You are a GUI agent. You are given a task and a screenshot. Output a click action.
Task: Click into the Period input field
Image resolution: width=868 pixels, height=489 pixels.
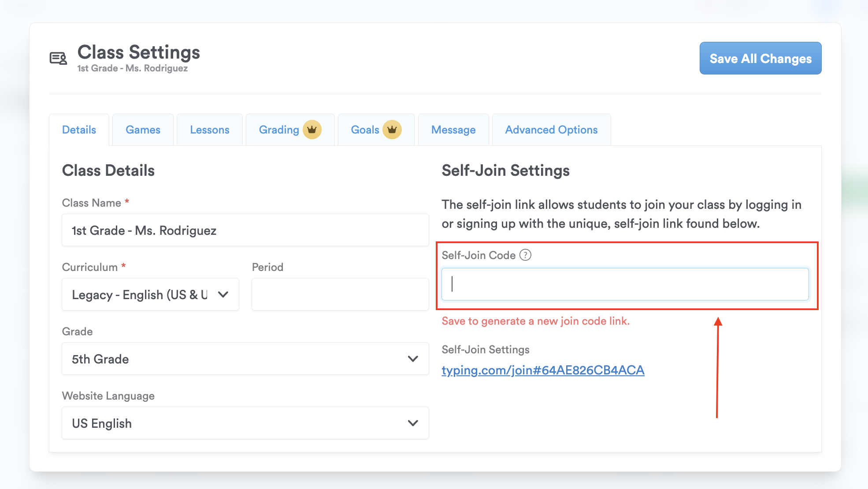[340, 294]
